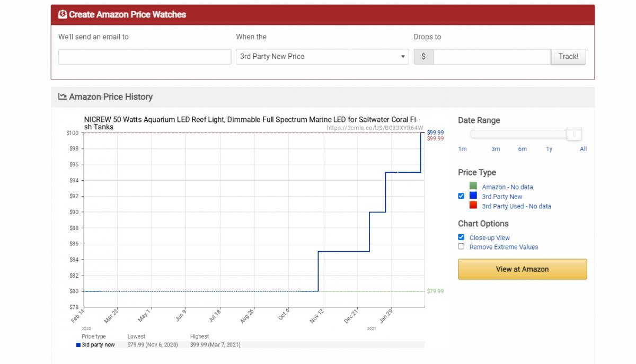Screen dimensions: 636x364
Task: Click the '$99.99 (Mar 7, 2021)' highest value
Action: tap(215, 345)
